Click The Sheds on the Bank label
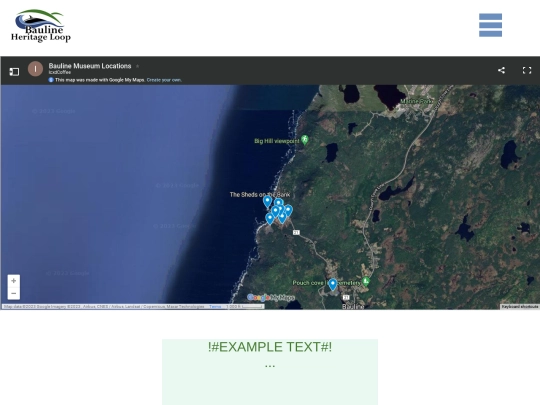The height and width of the screenshot is (405, 540). coord(260,195)
